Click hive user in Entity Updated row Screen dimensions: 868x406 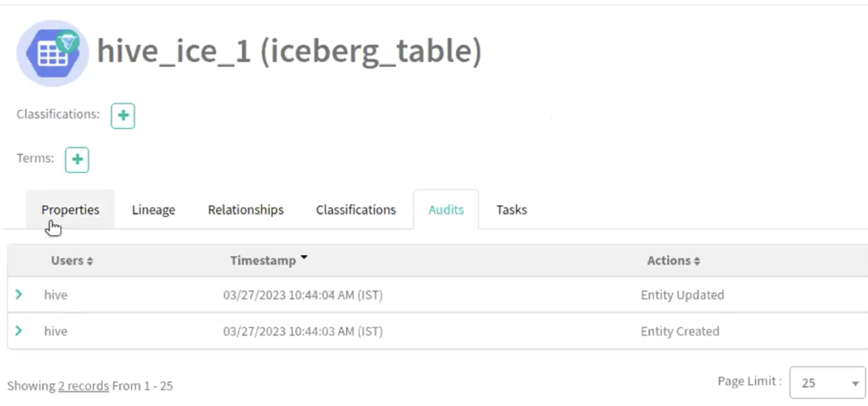pos(56,295)
